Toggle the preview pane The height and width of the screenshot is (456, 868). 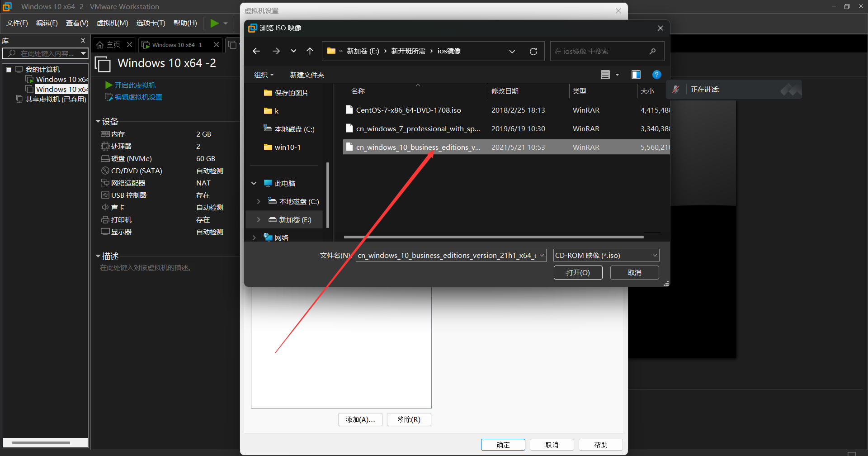click(636, 75)
